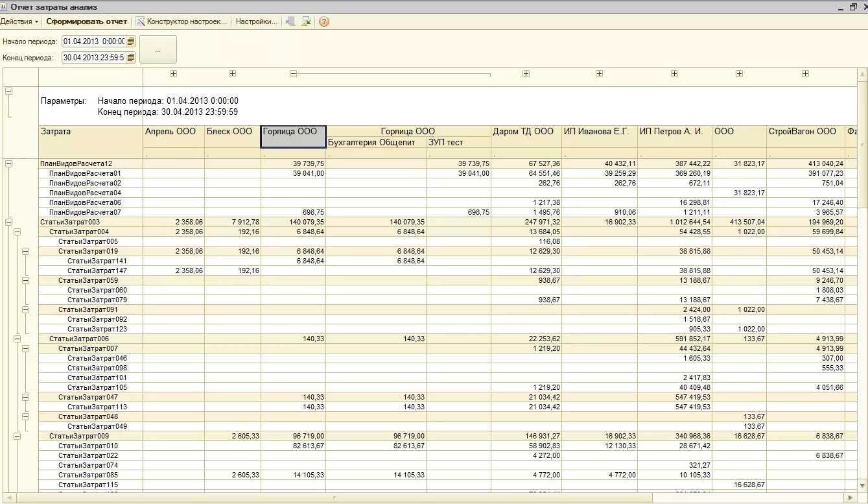Collapse the СтатьиЗатрат007 row group

pos(26,348)
